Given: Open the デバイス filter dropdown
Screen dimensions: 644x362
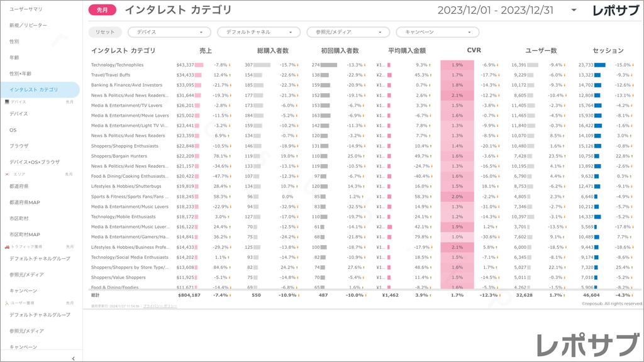Looking at the screenshot, I should (170, 32).
